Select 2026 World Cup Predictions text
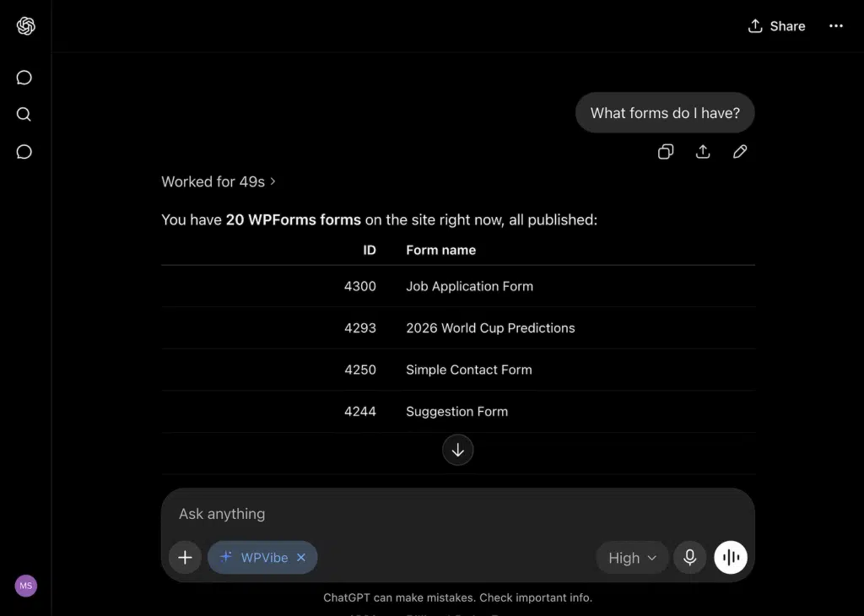This screenshot has width=864, height=616. [x=490, y=328]
